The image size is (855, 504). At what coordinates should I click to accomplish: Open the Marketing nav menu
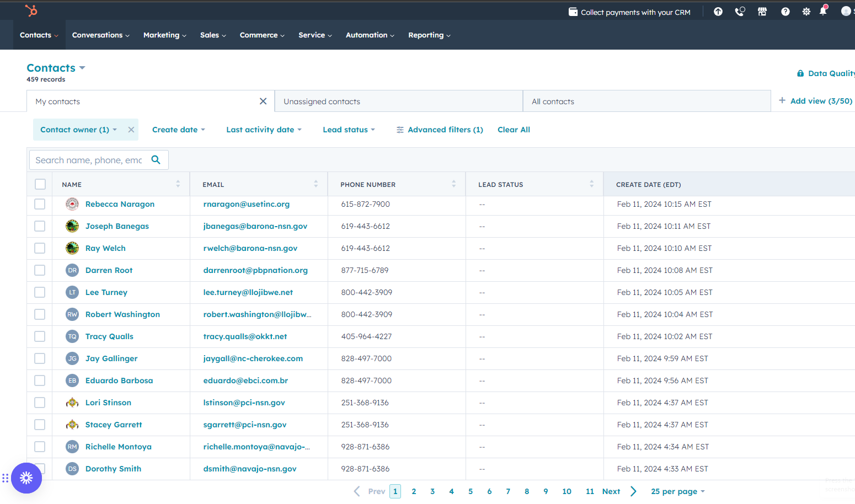pos(165,35)
